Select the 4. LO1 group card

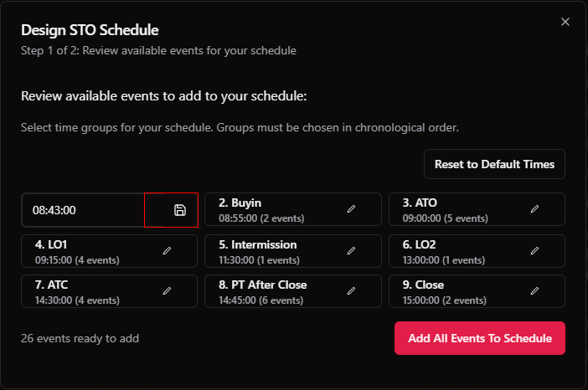tap(109, 251)
